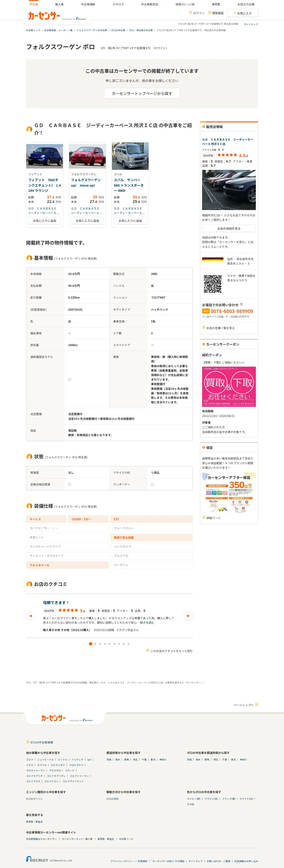The width and height of the screenshot is (284, 868).
Task: Open このお店のクチコミをもっと読む link
Action: point(169,651)
